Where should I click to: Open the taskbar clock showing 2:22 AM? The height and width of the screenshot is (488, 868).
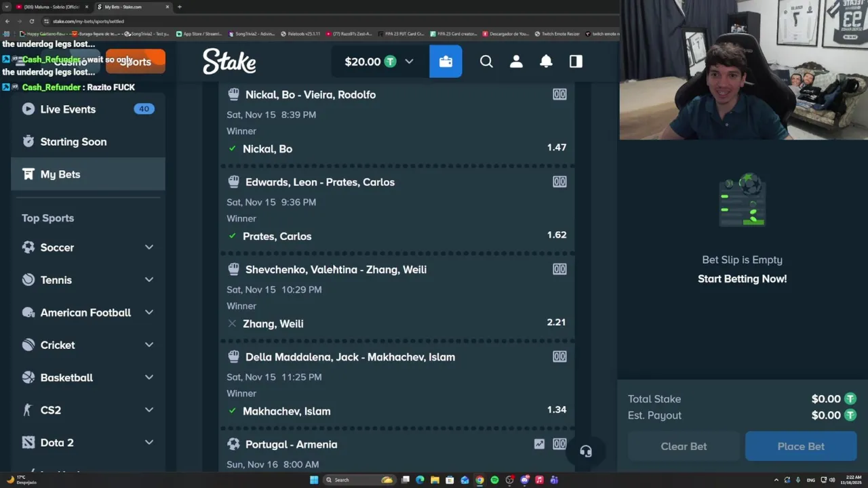(851, 480)
